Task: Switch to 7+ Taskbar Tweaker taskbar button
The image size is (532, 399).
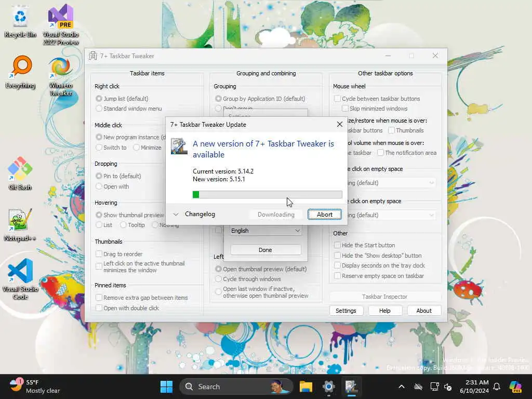Action: [351, 387]
